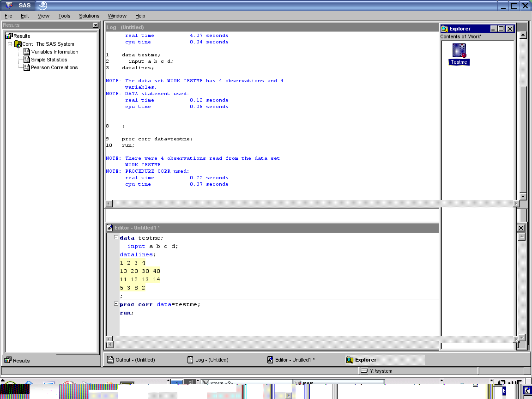Collapse the data testme code block
Viewport: 532px width, 399px height.
pos(115,237)
